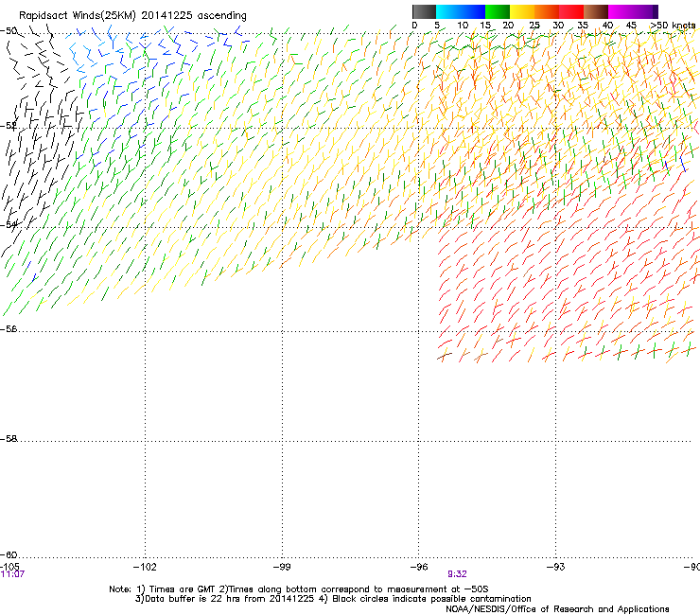
Task: Click the '-96' longitude axis label
Action: (x=419, y=567)
